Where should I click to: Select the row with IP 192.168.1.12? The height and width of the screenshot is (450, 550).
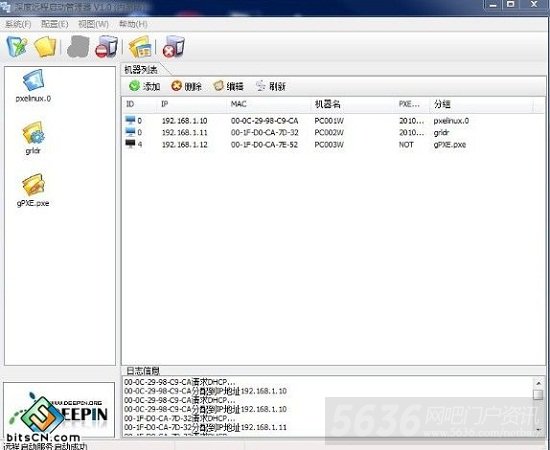point(333,145)
